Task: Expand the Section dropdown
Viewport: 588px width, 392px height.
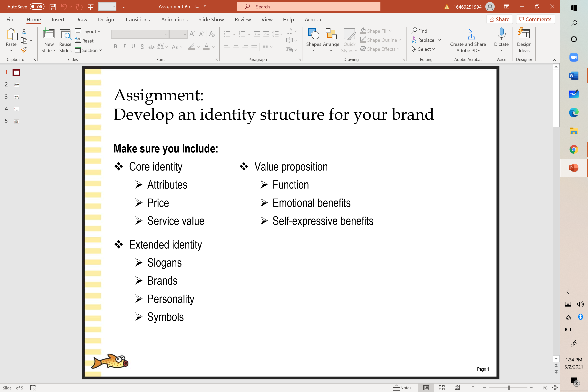Action: click(89, 50)
